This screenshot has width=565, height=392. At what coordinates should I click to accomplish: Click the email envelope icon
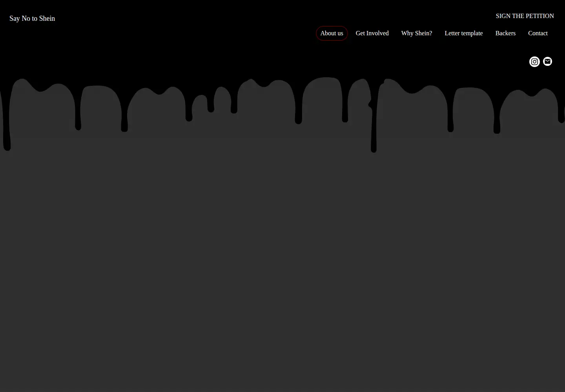click(x=547, y=62)
